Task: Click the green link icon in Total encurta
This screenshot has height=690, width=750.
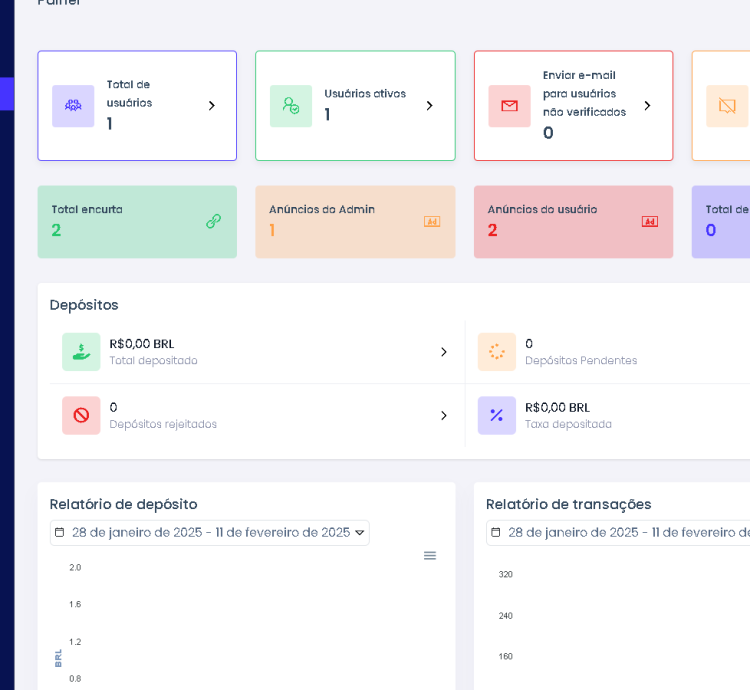Action: tap(213, 221)
